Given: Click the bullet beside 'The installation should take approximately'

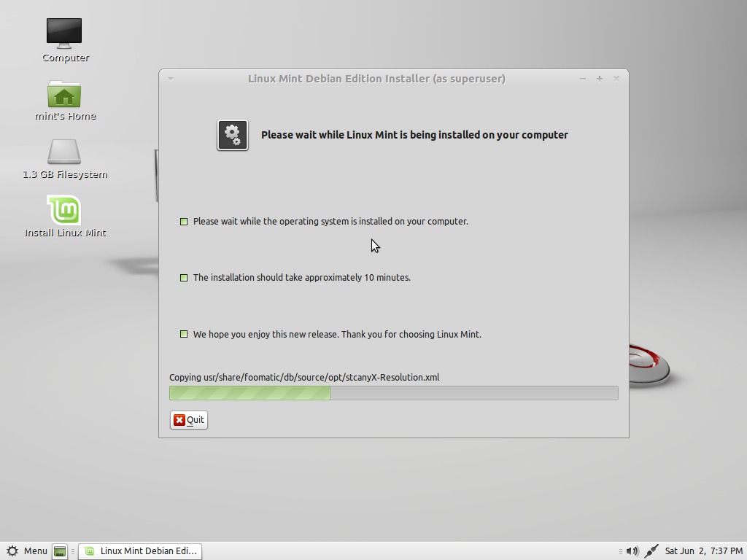Looking at the screenshot, I should [184, 278].
